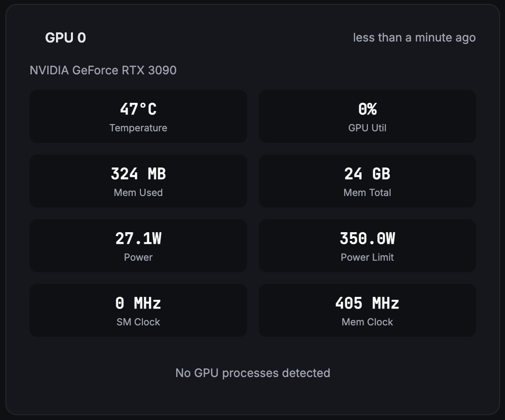Click the 0% GPU utilization value
The width and height of the screenshot is (505, 420).
[367, 109]
